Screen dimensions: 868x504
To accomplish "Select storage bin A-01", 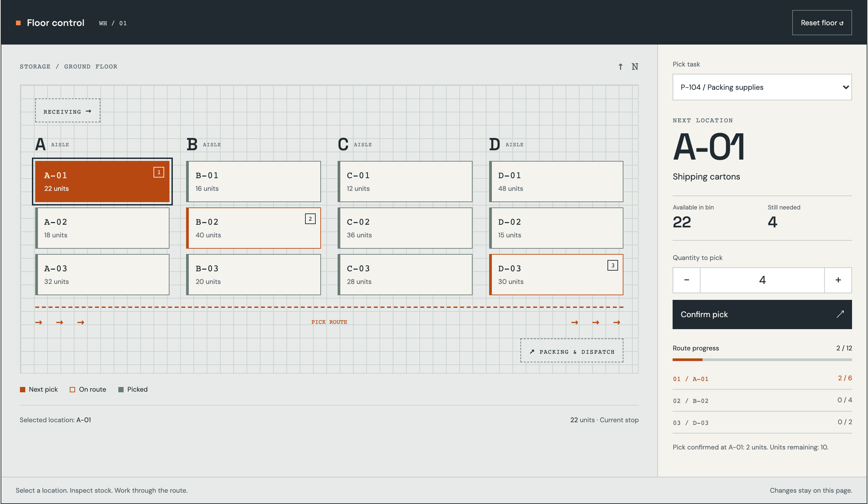I will (x=102, y=182).
